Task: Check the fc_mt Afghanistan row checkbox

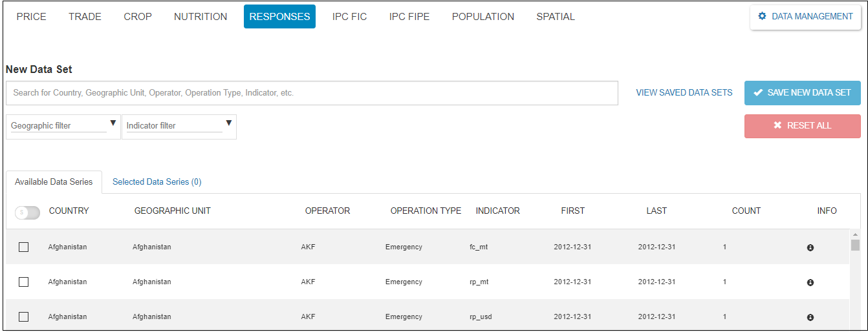Action: (x=24, y=247)
